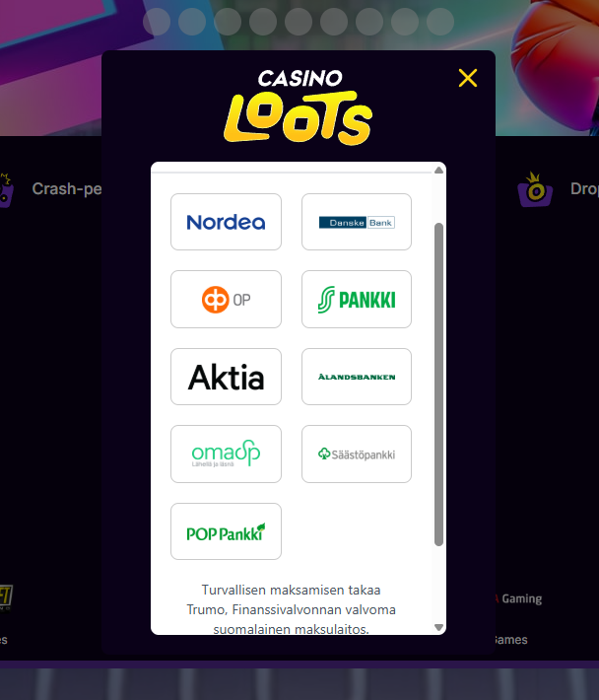
Task: Select the OP bank logo
Action: (x=226, y=299)
